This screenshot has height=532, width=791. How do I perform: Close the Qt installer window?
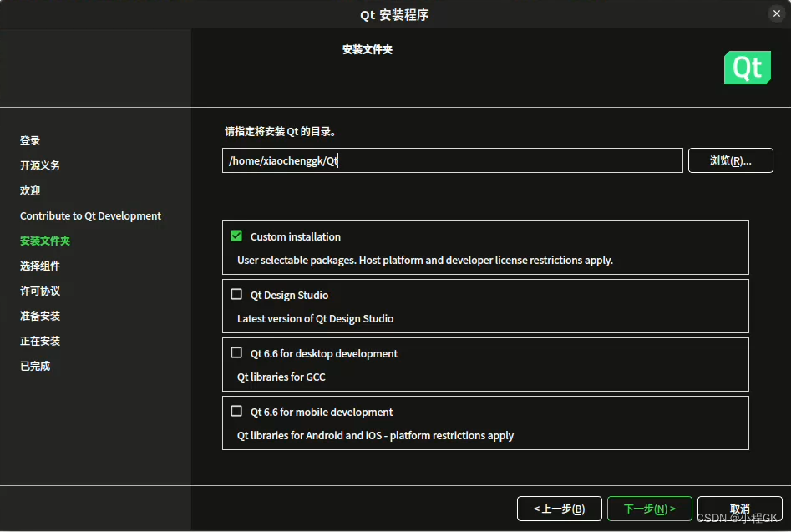776,13
